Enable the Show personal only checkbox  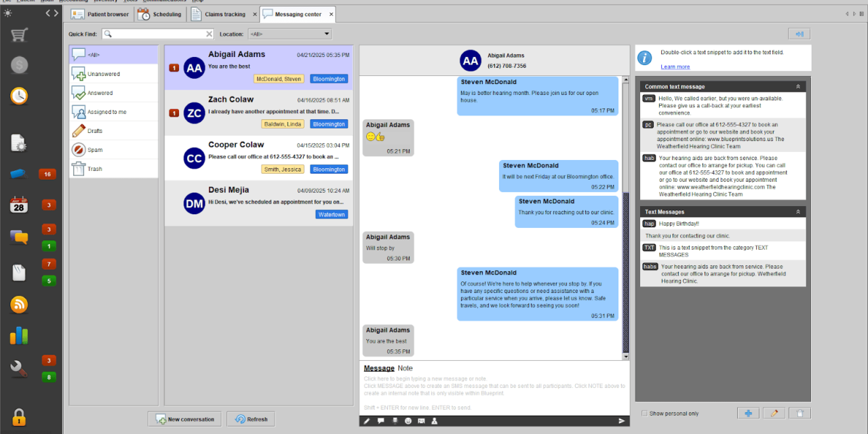click(644, 414)
